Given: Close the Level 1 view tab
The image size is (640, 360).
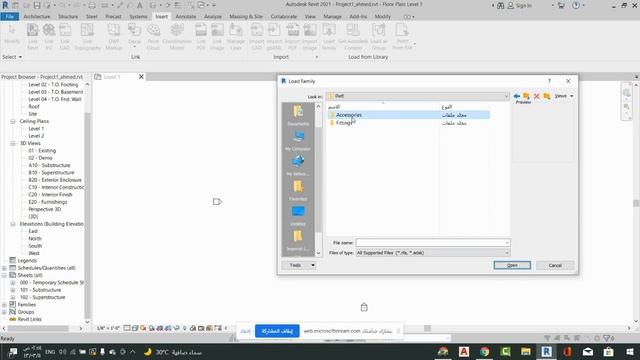Looking at the screenshot, I should coord(141,77).
